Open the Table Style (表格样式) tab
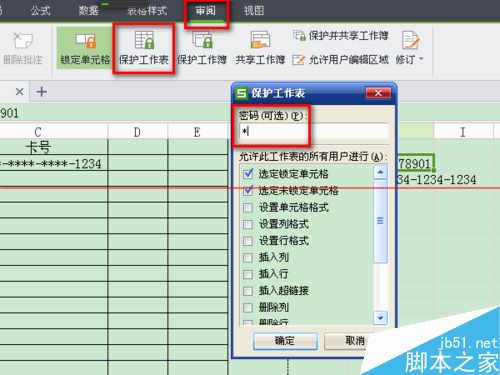 pyautogui.click(x=147, y=11)
